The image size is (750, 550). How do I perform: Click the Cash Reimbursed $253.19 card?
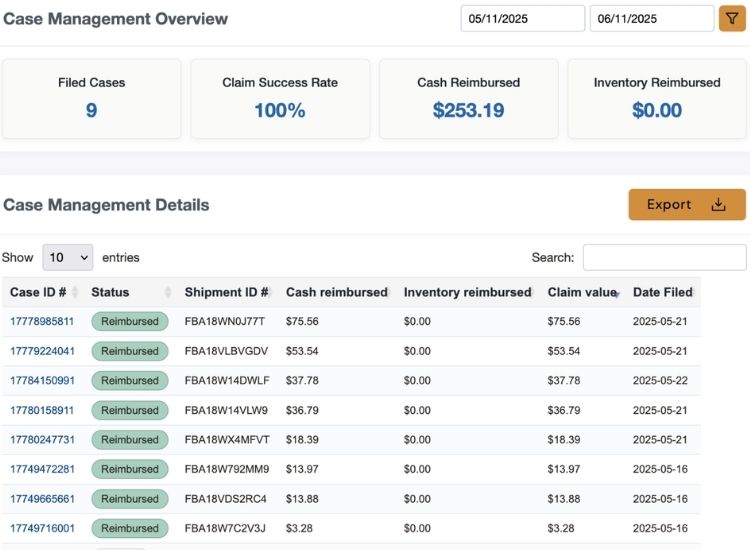point(468,99)
